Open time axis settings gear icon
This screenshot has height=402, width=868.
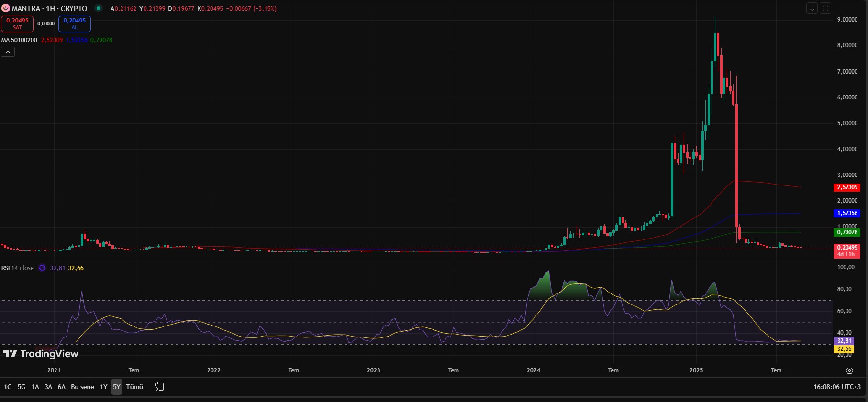849,370
